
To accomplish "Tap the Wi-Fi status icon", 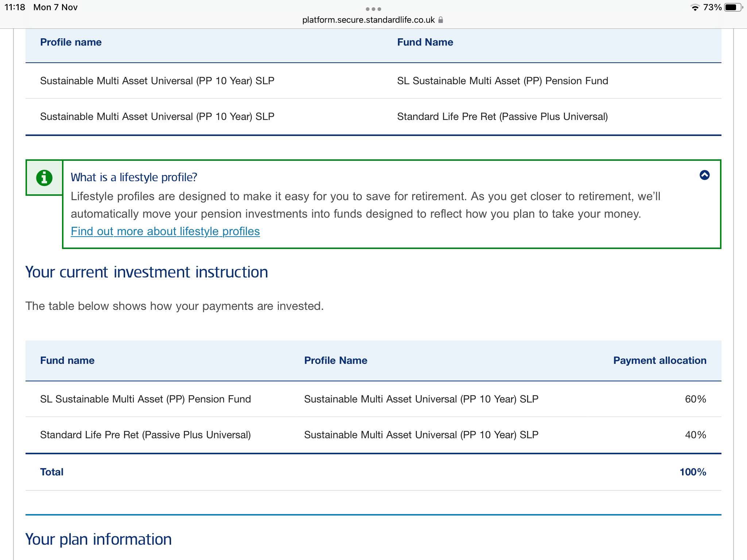I will 695,8.
